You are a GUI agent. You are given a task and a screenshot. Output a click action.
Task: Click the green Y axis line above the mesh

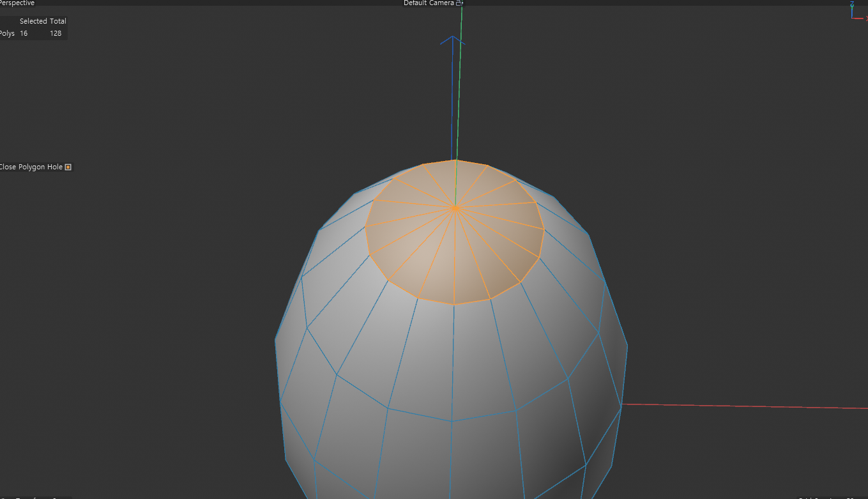pos(459,77)
